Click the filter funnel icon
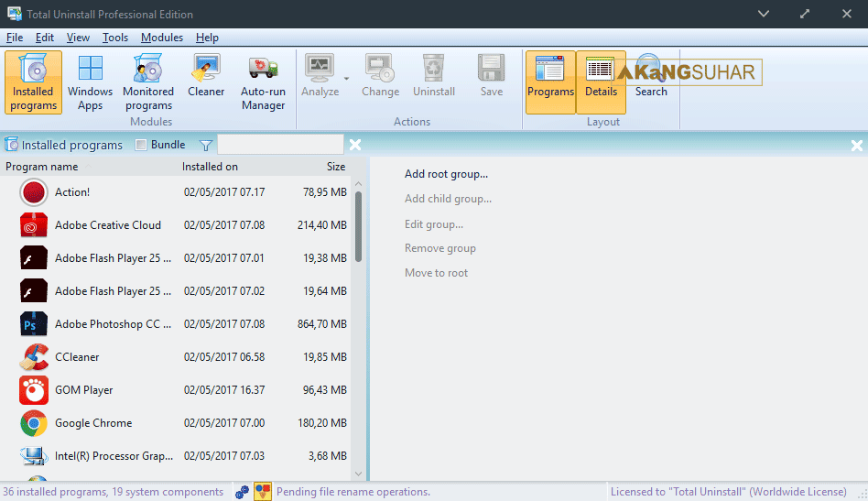Image resolution: width=868 pixels, height=501 pixels. point(206,145)
